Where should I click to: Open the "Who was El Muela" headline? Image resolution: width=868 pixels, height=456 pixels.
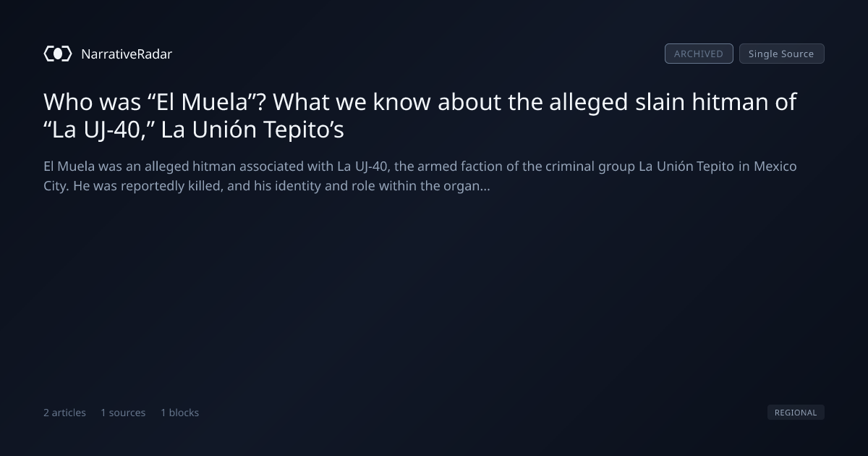coord(420,116)
